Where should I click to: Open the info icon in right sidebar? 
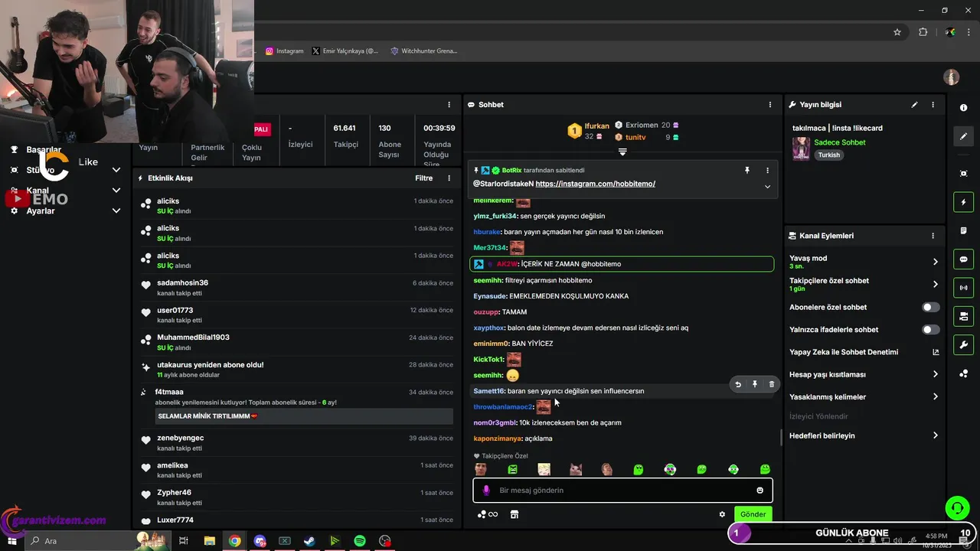[x=963, y=108]
